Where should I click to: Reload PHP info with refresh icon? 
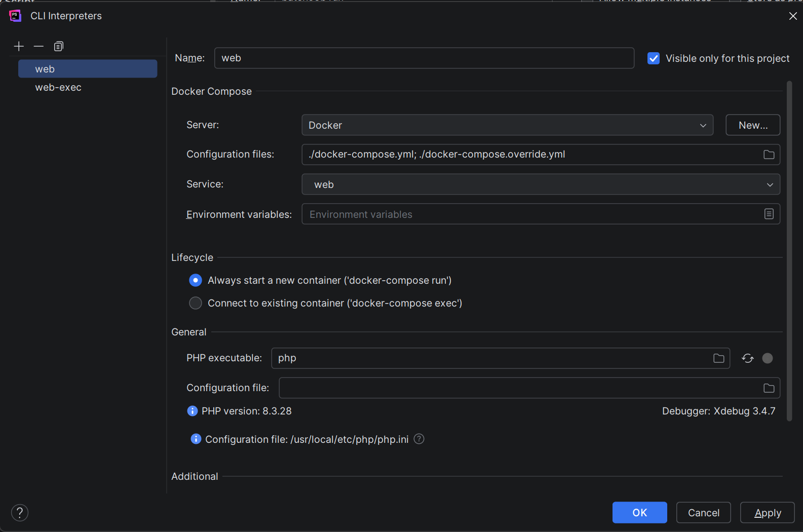coord(747,358)
